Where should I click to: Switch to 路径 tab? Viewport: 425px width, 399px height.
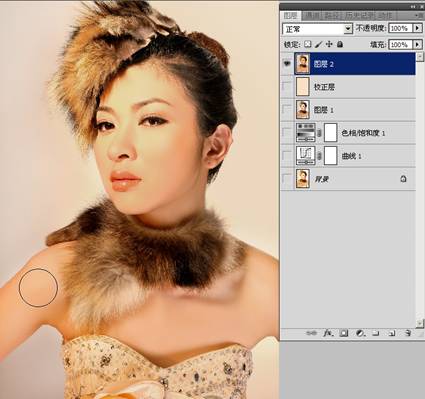point(331,16)
